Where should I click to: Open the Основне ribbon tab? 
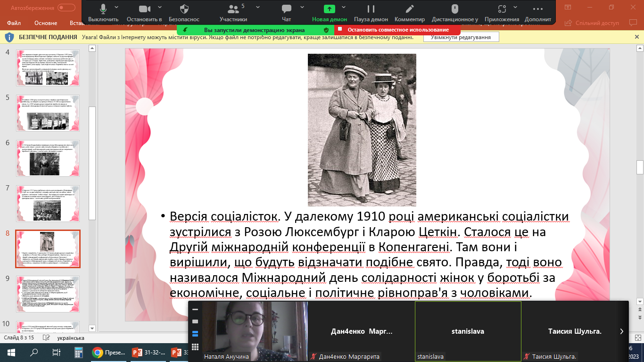[46, 23]
